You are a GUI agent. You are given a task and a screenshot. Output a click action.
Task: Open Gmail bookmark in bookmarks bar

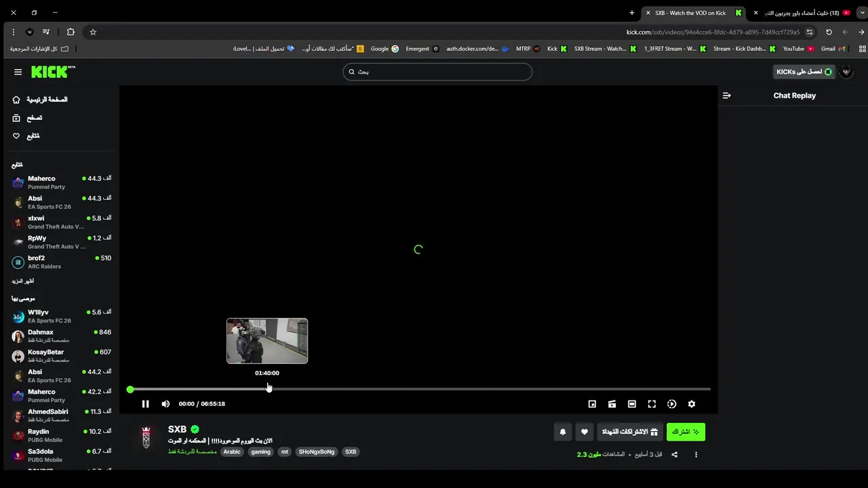pos(833,49)
